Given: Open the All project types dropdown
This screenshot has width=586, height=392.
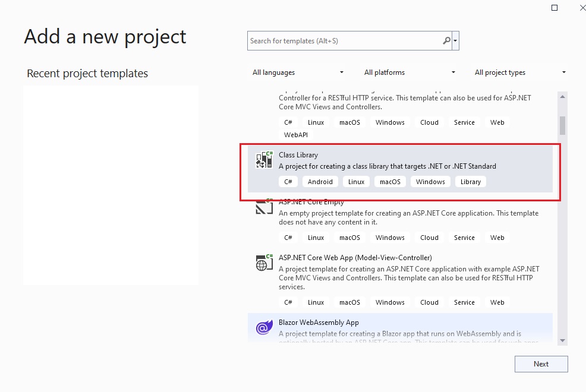Looking at the screenshot, I should pos(520,72).
